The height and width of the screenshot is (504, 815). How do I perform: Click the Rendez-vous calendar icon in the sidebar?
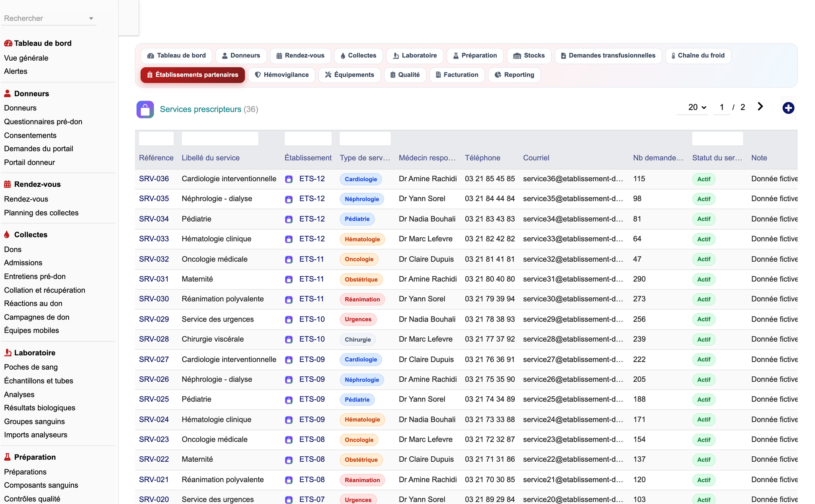tap(8, 184)
